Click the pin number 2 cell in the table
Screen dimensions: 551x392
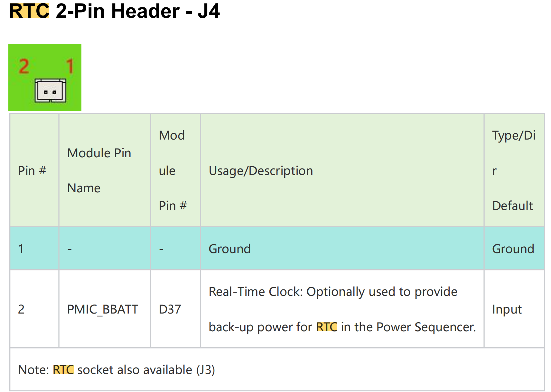click(21, 309)
